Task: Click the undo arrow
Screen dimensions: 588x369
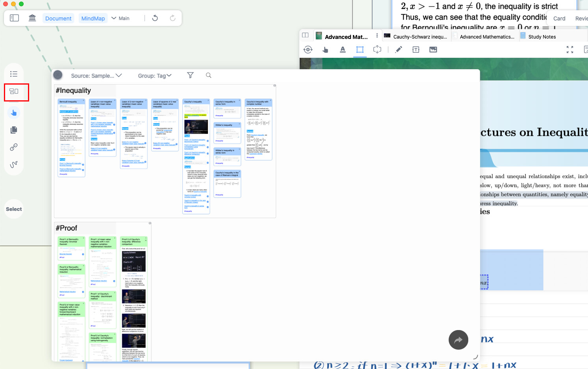Action: pos(155,18)
